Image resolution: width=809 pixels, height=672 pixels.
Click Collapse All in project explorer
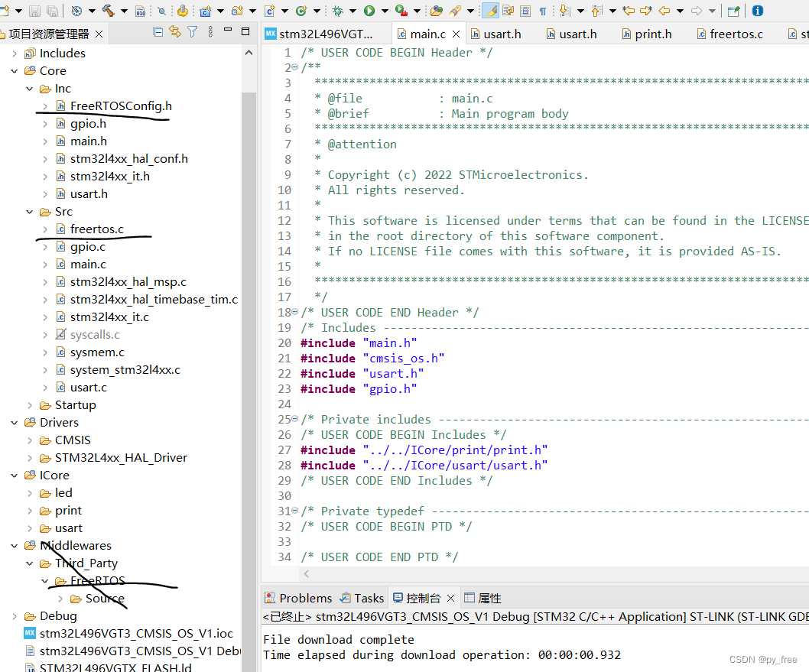click(x=158, y=32)
